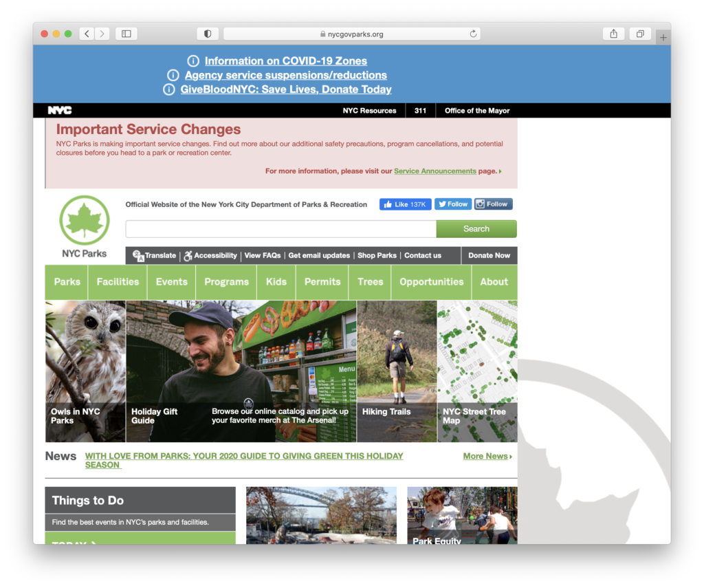Add a new tab with the plus button

tap(663, 37)
